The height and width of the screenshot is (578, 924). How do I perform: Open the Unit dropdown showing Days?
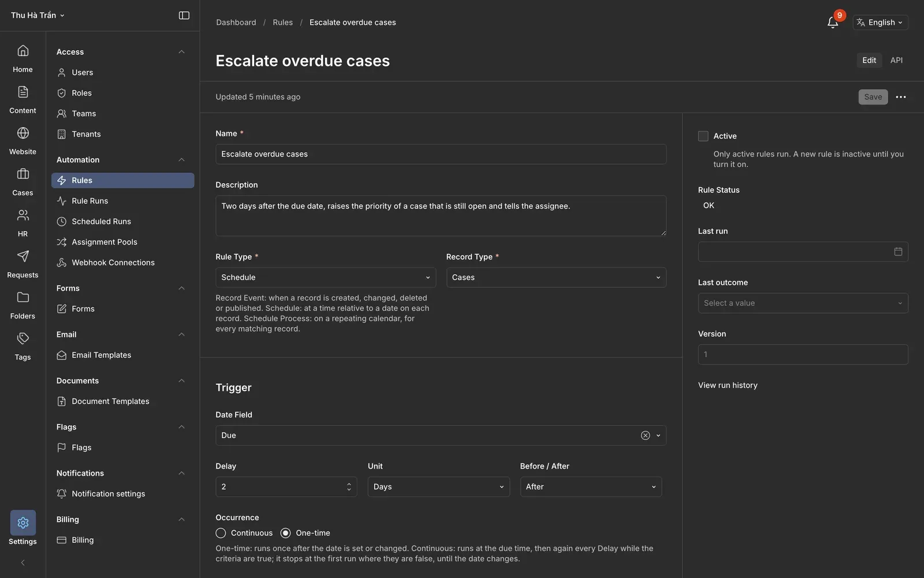pos(438,487)
